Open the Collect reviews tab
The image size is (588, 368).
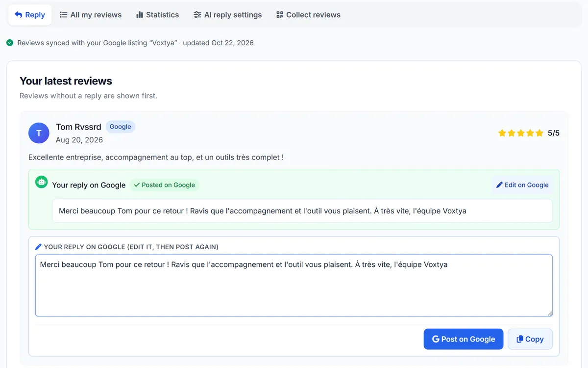click(308, 15)
